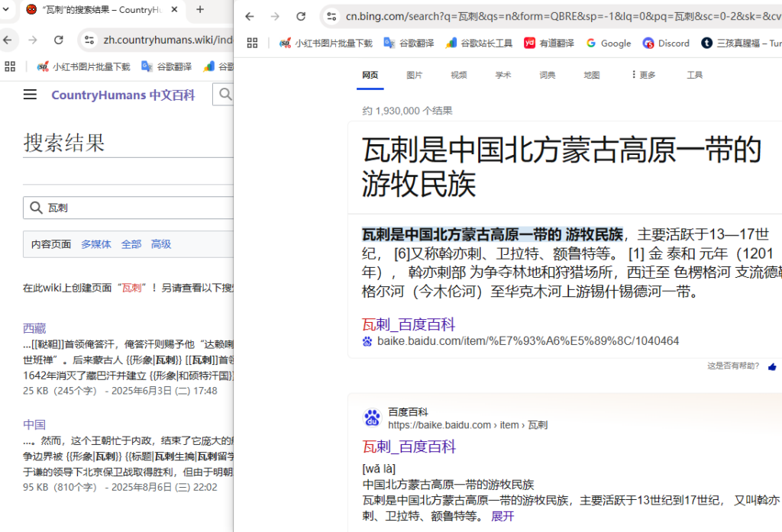This screenshot has width=782, height=532.
Task: Click the site info icon in Bing's address bar
Action: pos(331,15)
